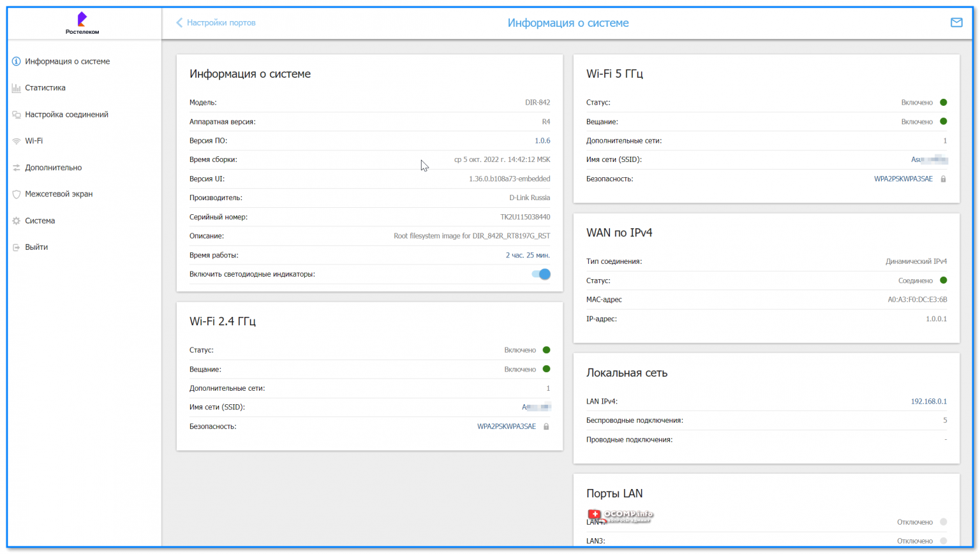Click the connections icon beside Настройка соединений
This screenshot has height=554, width=980.
click(x=17, y=115)
